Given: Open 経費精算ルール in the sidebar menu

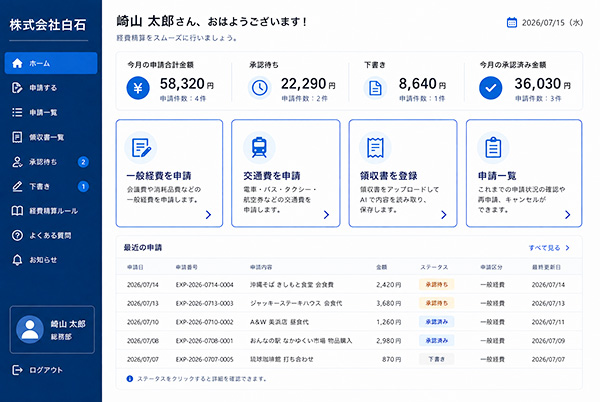Looking at the screenshot, I should pos(51,211).
